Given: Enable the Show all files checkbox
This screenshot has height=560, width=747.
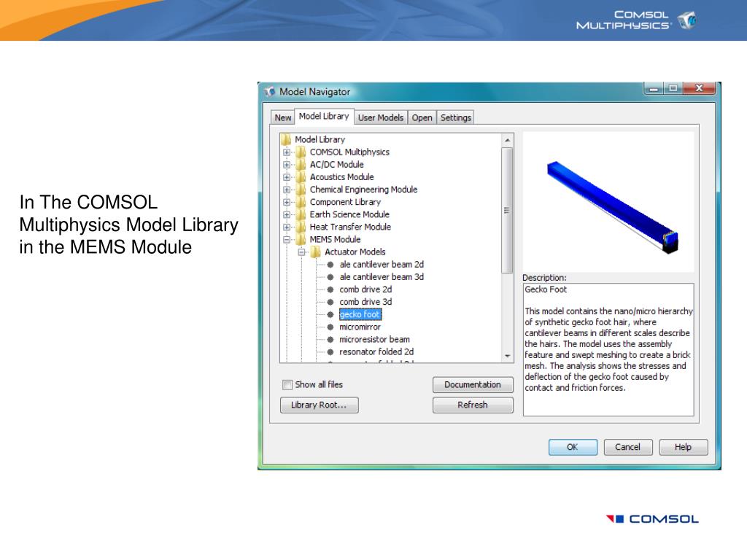Looking at the screenshot, I should [287, 385].
